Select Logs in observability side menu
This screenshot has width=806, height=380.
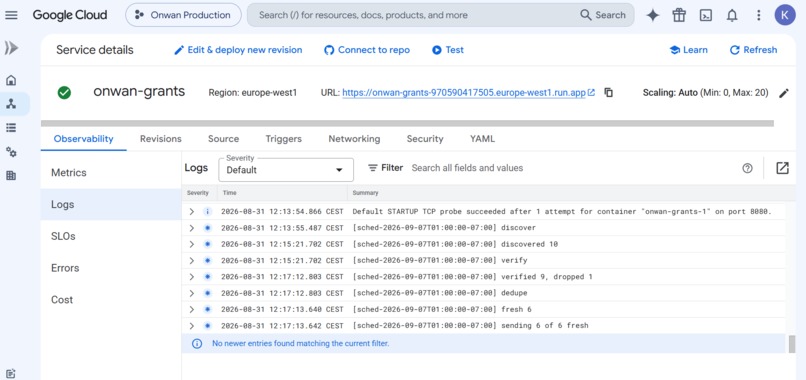tap(111, 204)
